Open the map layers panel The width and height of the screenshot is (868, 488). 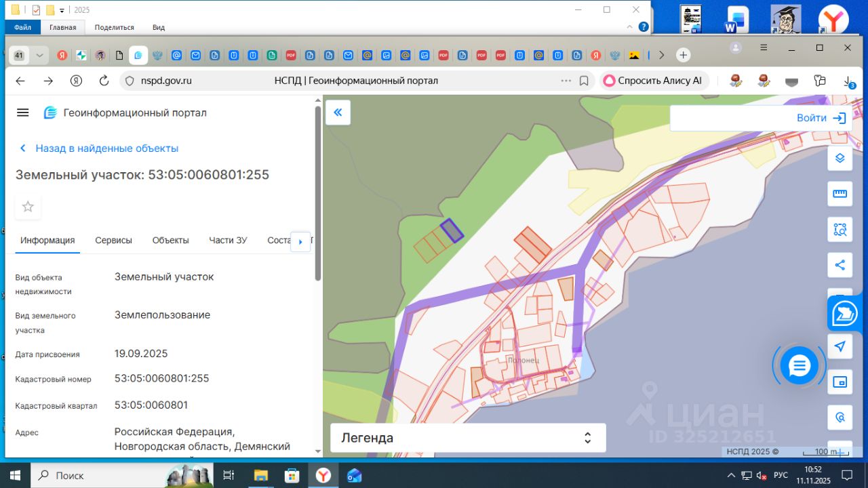coord(840,158)
